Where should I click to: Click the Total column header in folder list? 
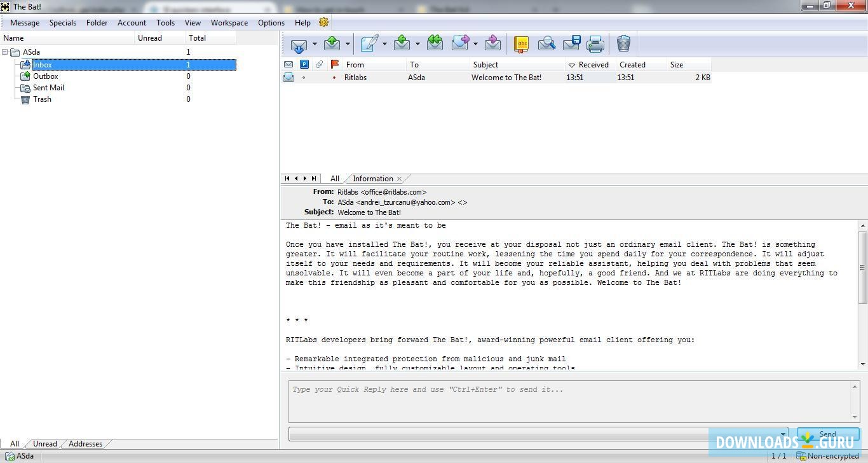(211, 38)
